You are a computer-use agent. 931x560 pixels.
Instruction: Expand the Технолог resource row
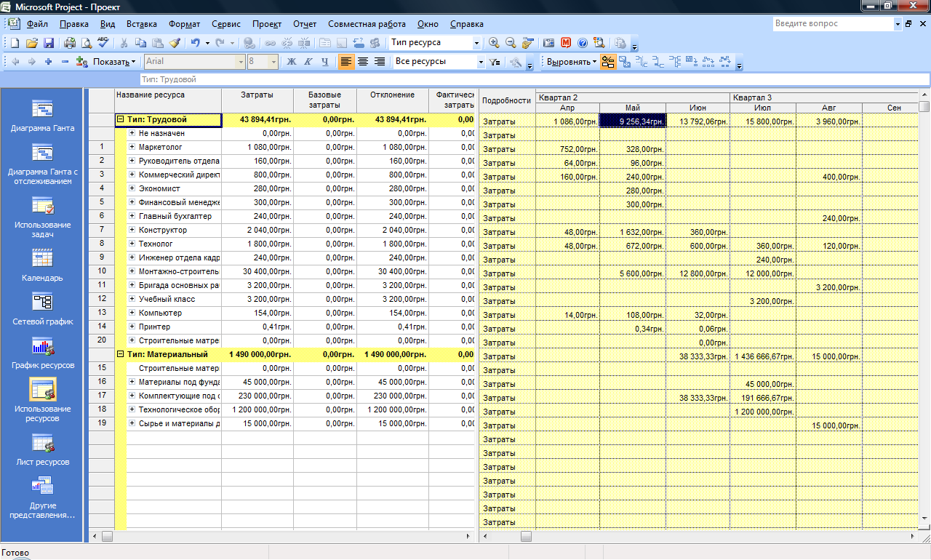coord(132,244)
